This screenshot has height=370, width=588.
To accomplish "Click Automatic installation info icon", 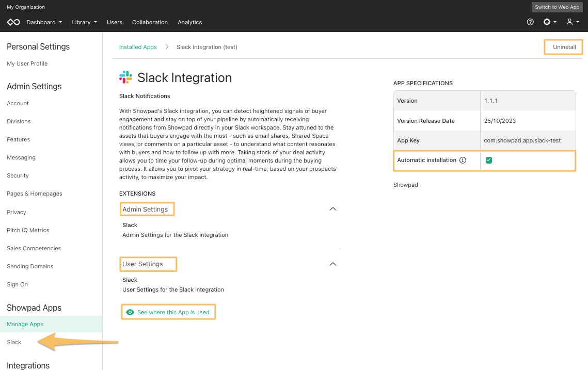I will point(463,160).
